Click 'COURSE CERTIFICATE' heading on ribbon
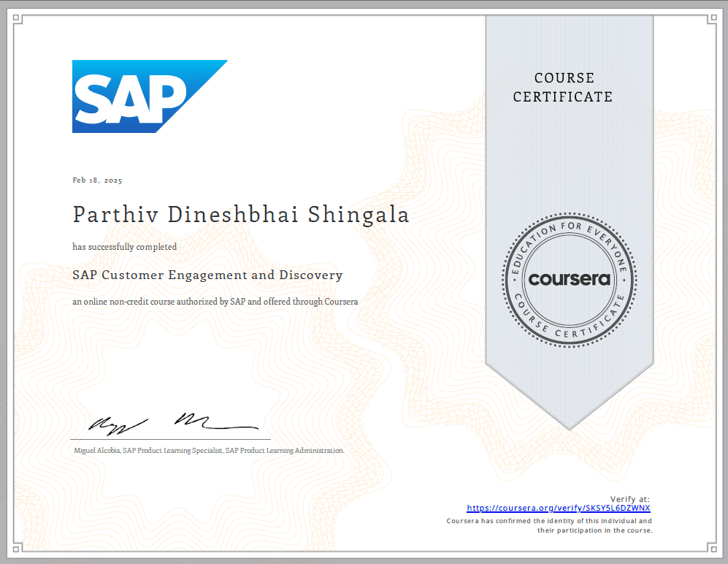This screenshot has height=564, width=728. [x=564, y=88]
